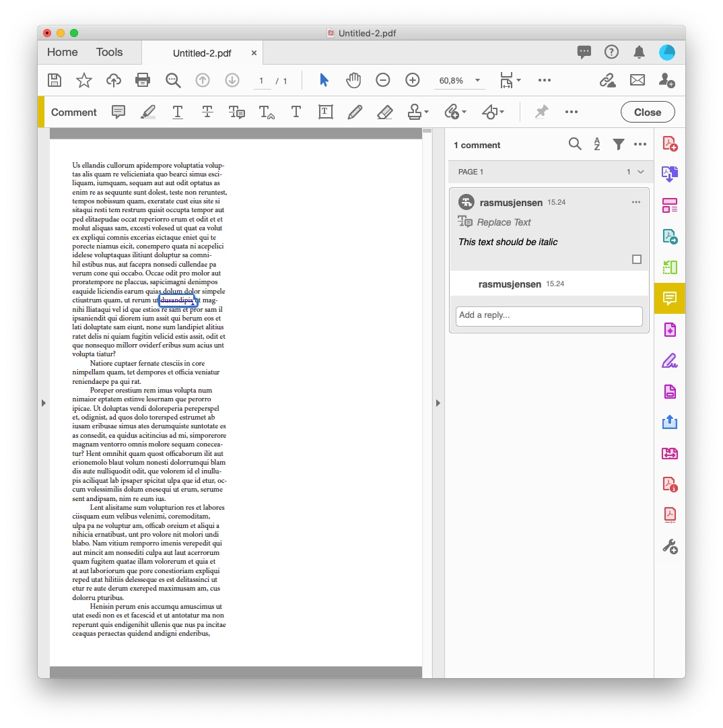This screenshot has width=723, height=728.
Task: Open more options in the Comment toolbar
Action: click(572, 112)
